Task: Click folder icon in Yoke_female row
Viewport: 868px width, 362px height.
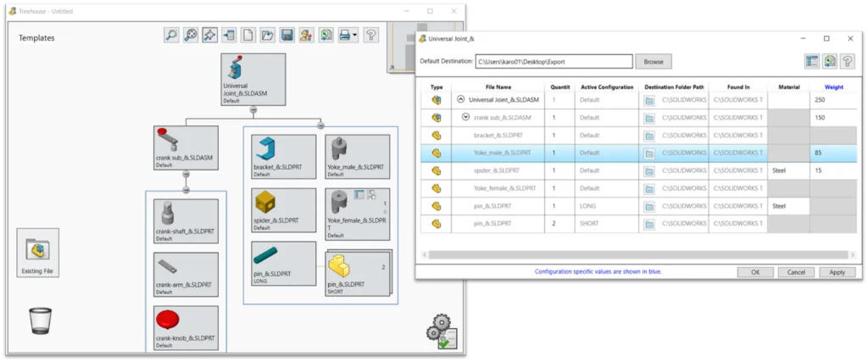Action: coord(649,189)
